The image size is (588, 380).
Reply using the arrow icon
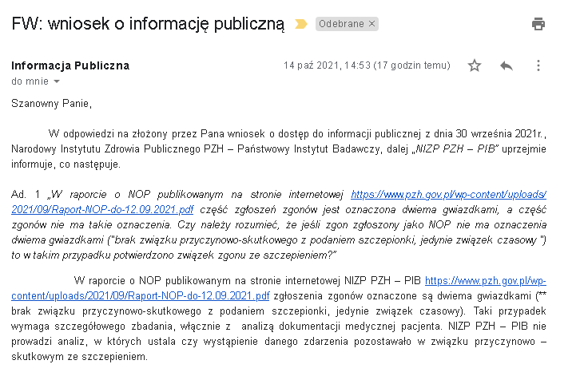point(506,65)
